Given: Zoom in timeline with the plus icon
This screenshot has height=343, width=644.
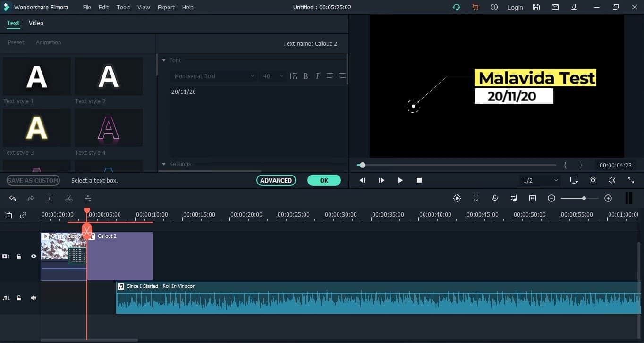Looking at the screenshot, I should pos(608,199).
